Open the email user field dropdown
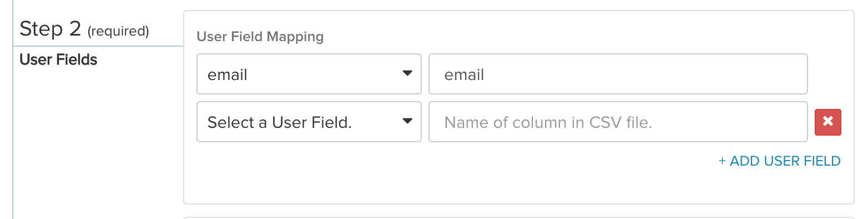Image resolution: width=868 pixels, height=219 pixels. (309, 74)
